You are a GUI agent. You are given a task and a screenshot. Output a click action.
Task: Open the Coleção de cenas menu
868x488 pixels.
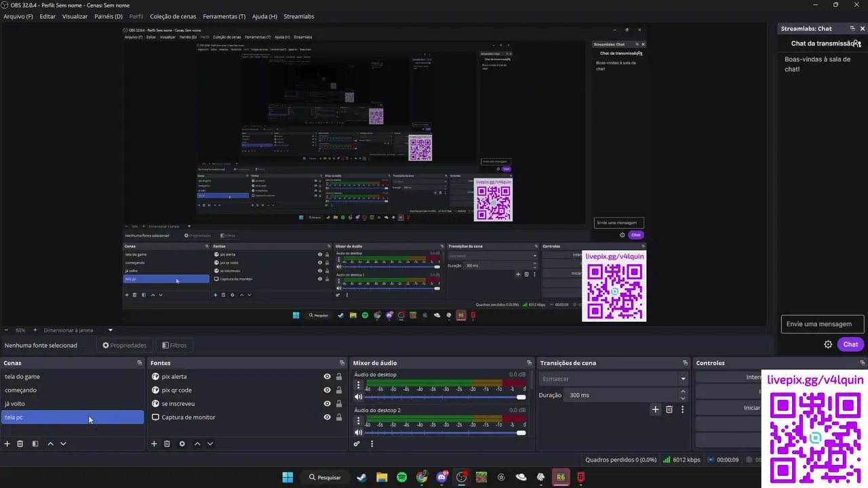(x=173, y=16)
